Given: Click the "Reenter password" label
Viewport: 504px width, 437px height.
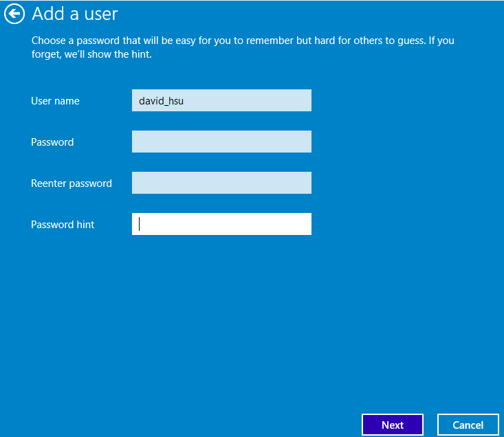Looking at the screenshot, I should tap(72, 183).
